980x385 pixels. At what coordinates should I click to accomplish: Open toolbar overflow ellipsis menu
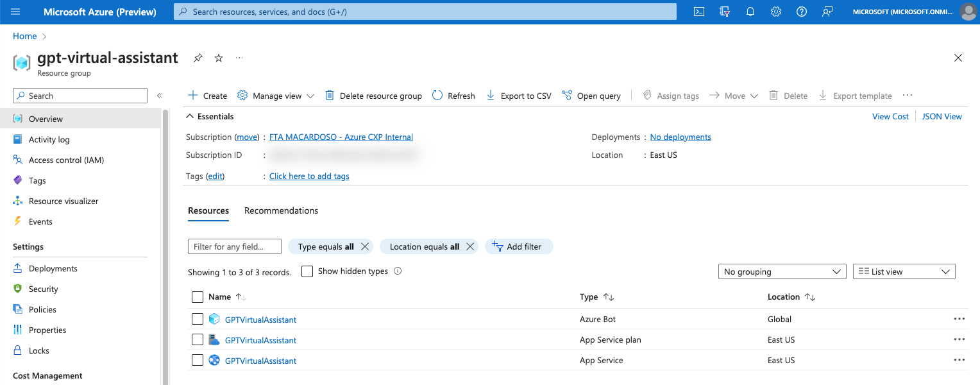pyautogui.click(x=908, y=96)
